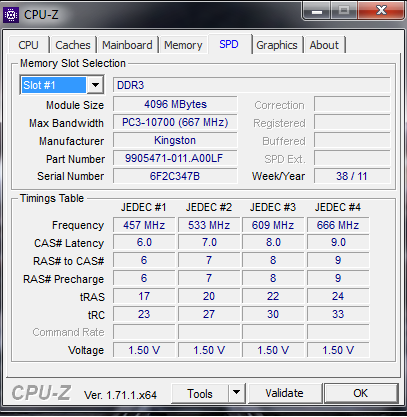Viewport: 407px width, 417px height.
Task: Click the Timings Table group label
Action: click(x=52, y=198)
